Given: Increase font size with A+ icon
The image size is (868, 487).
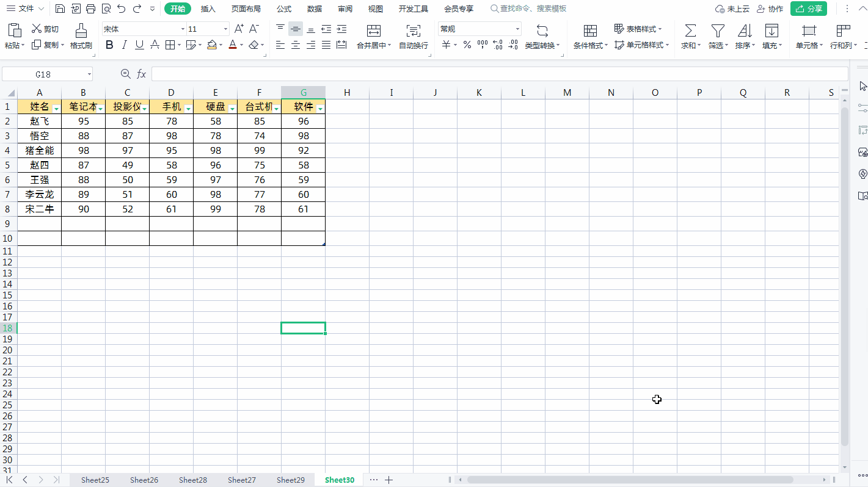Looking at the screenshot, I should (239, 29).
